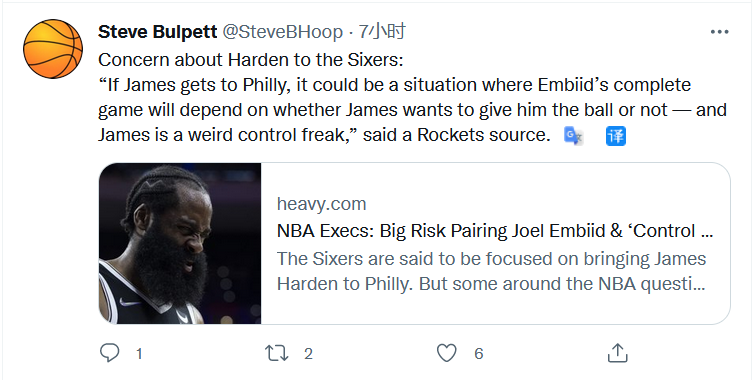Click the like count number 6

pos(478,354)
